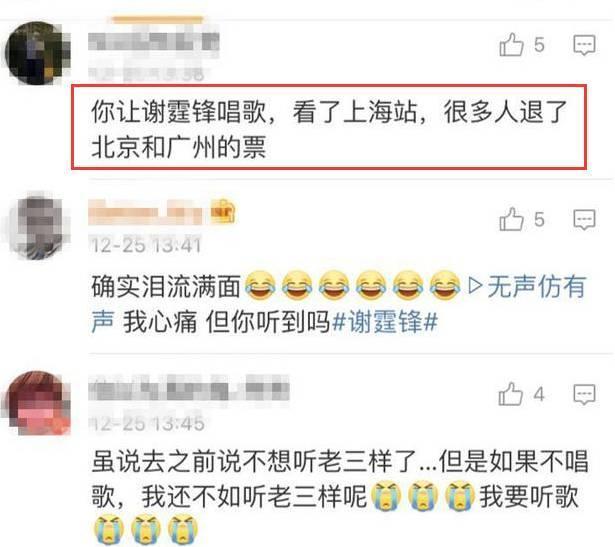This screenshot has height=547, width=615.
Task: View first commenter's dark avatar
Action: pyautogui.click(x=37, y=53)
